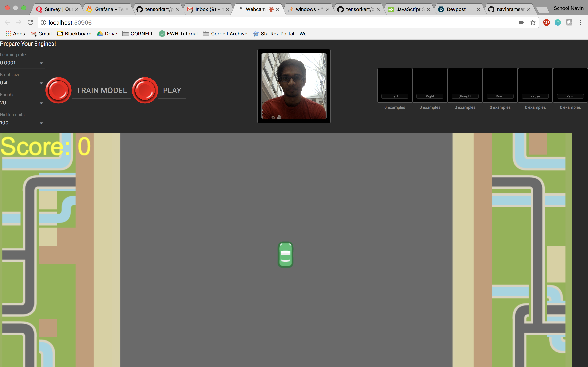Expand the Learning rate dropdown

point(41,63)
